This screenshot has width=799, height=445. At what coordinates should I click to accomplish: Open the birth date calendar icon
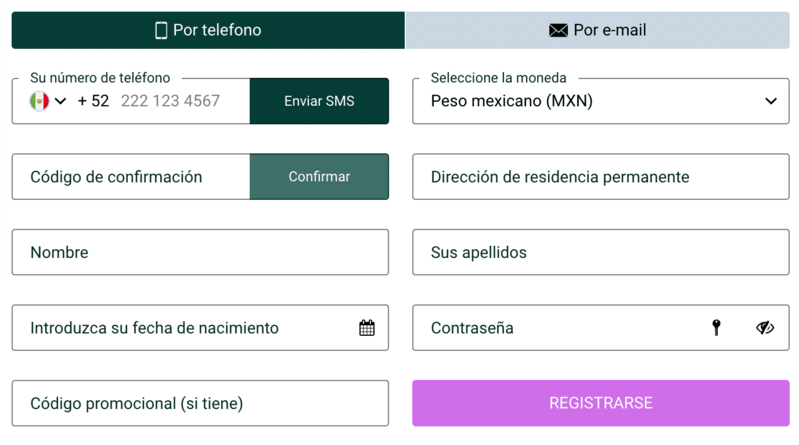point(367,327)
